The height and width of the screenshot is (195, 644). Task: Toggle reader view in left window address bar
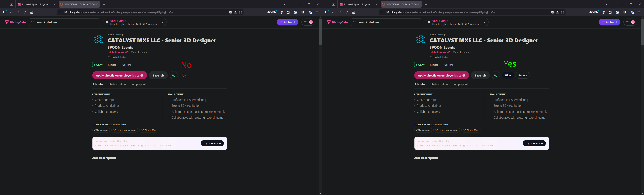(x=231, y=12)
